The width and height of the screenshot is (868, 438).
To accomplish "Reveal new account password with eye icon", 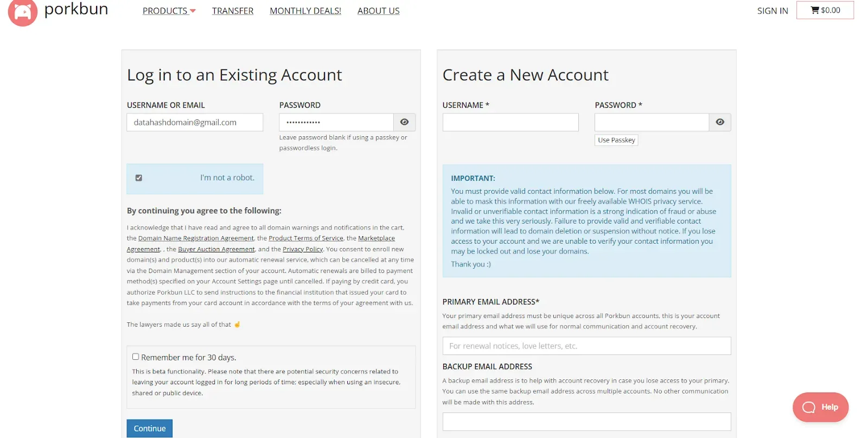I will (720, 122).
